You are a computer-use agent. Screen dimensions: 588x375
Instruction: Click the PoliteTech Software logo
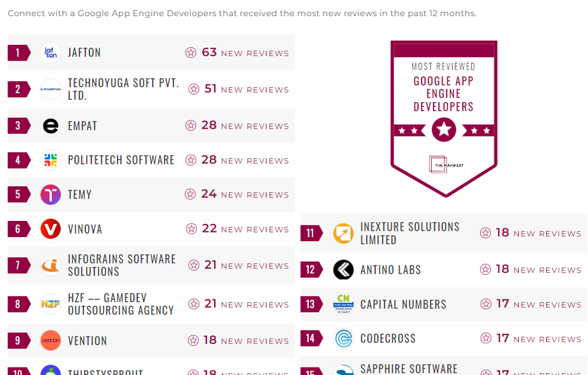coord(51,160)
